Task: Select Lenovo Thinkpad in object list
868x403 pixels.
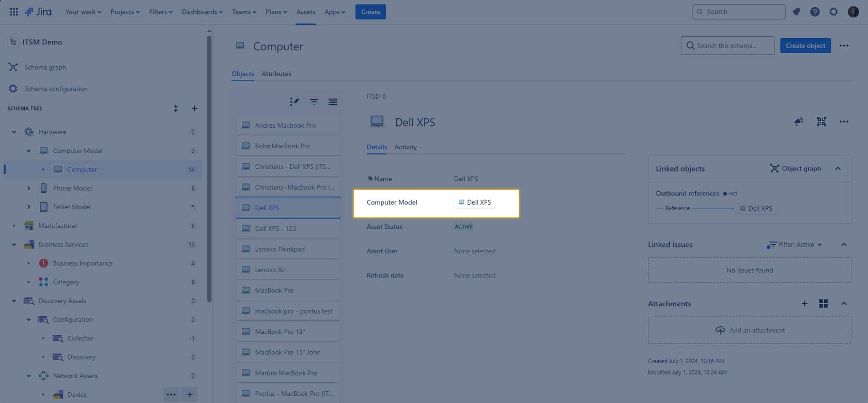Action: click(x=288, y=249)
